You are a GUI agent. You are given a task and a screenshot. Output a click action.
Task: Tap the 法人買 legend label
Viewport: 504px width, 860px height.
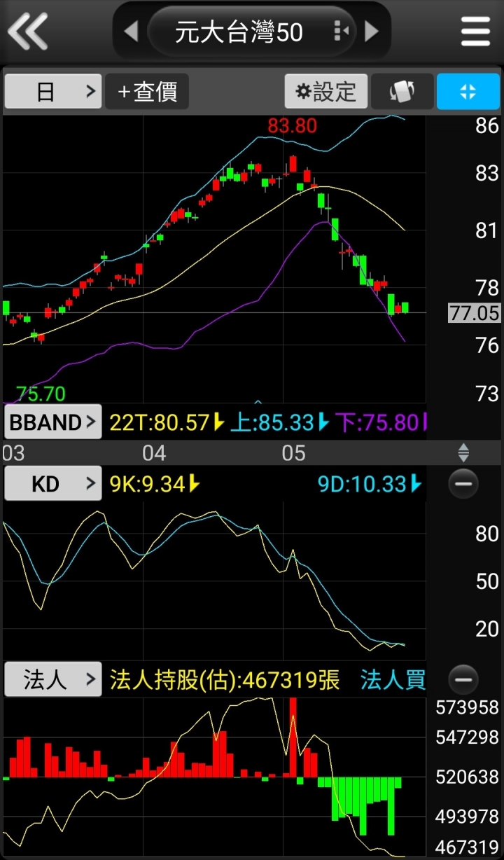click(x=393, y=679)
